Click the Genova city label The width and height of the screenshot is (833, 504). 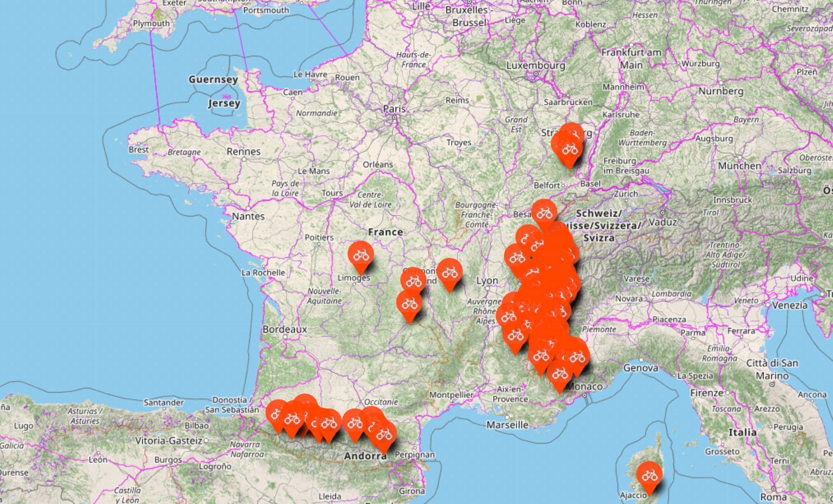641,368
